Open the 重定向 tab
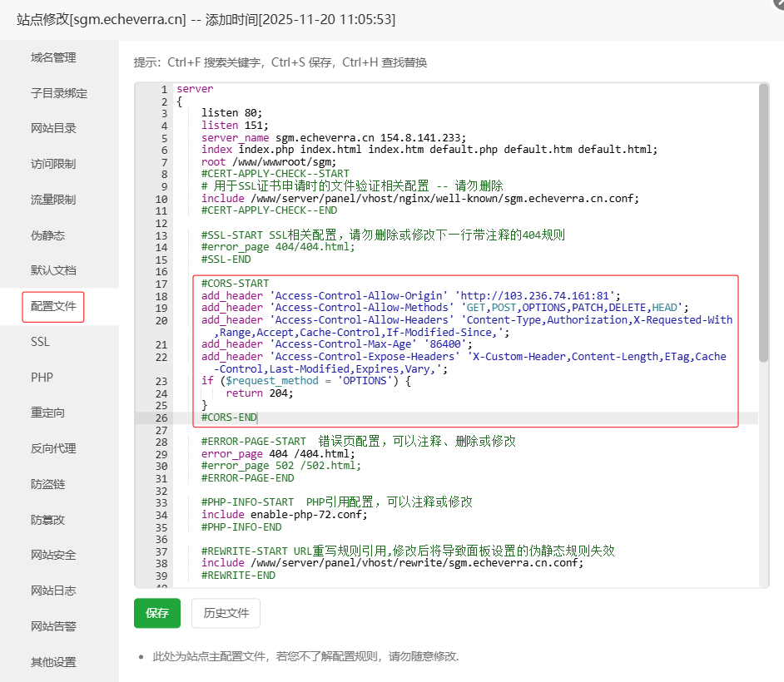Screen dimensions: 784x682 point(47,413)
